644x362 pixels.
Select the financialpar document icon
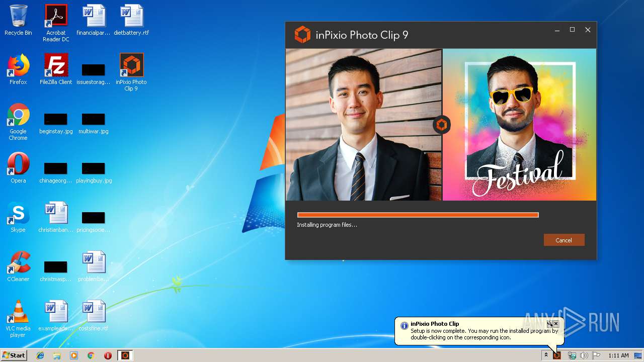(94, 20)
